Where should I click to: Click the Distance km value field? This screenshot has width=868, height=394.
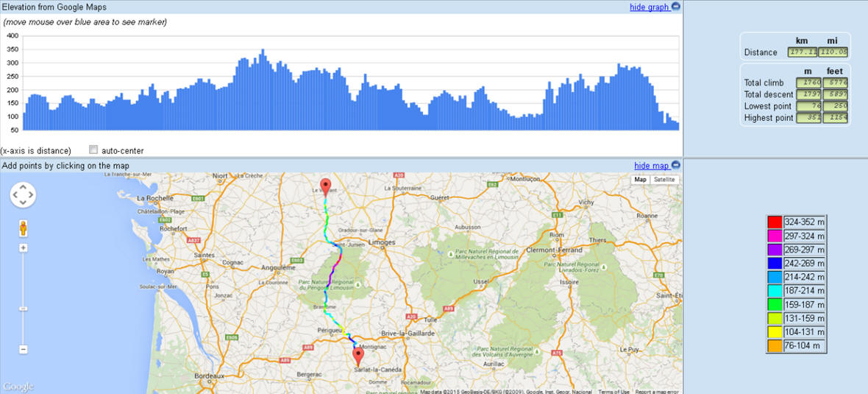click(x=802, y=52)
